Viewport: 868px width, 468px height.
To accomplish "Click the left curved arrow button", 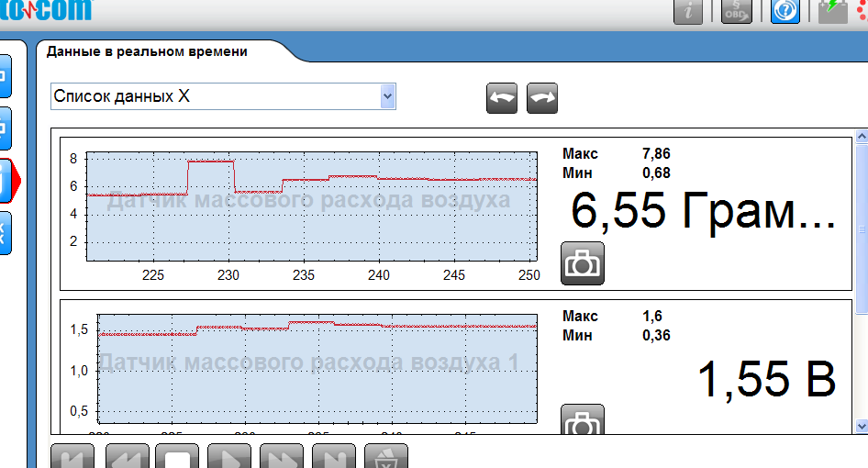I will [x=502, y=98].
